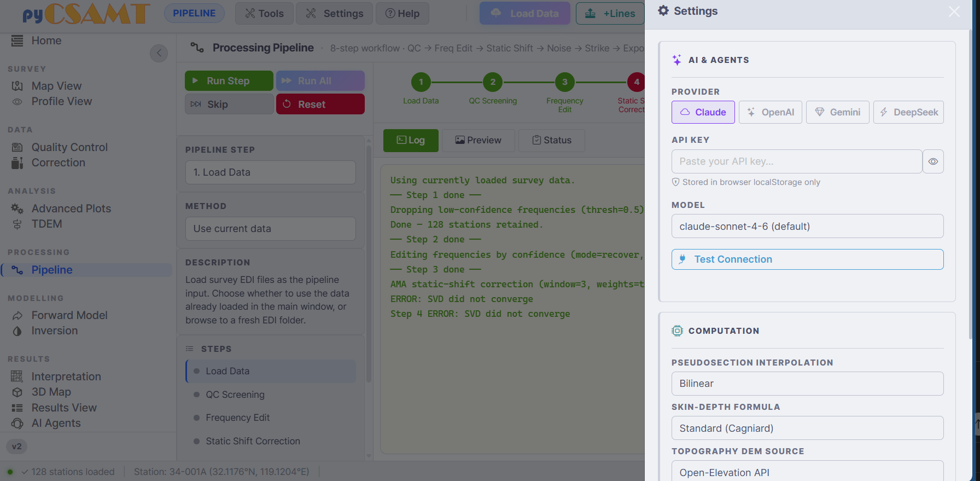Click pipeline left panel scrollbar
Viewport: 980px width, 481px height.
(369, 263)
